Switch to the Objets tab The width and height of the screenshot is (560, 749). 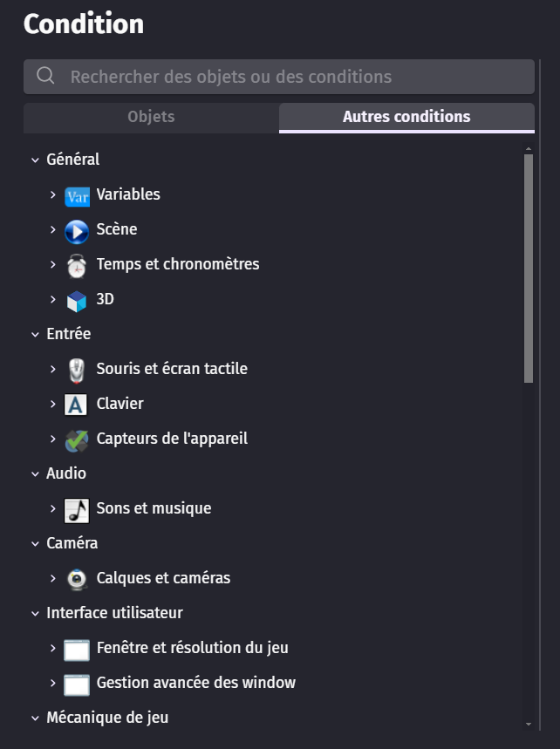coord(151,117)
